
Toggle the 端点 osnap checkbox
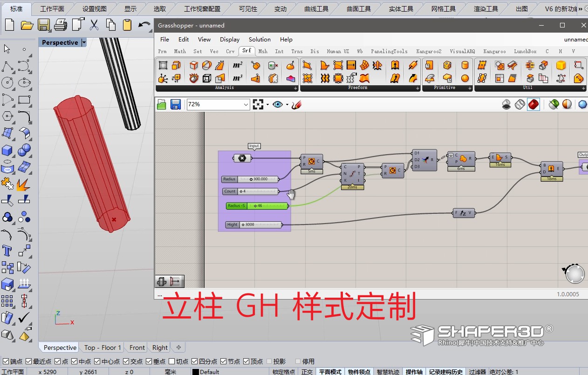[x=6, y=361]
